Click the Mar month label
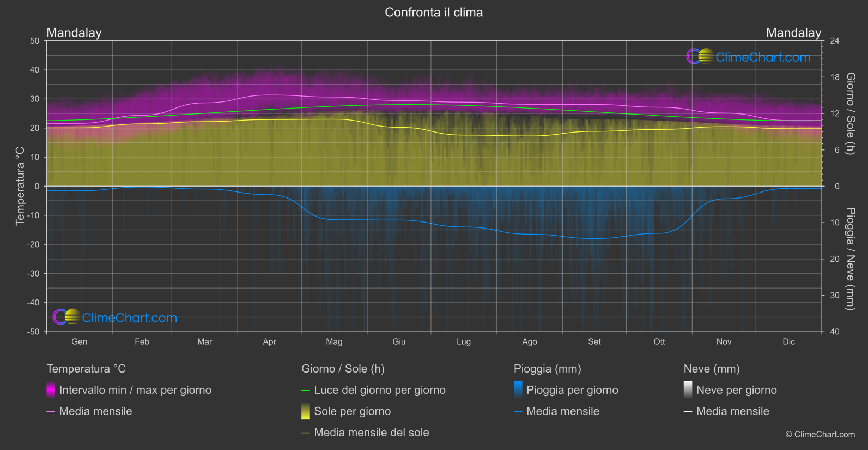 click(x=205, y=341)
